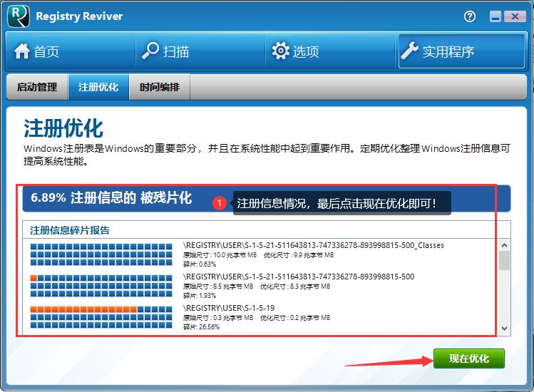Image resolution: width=534 pixels, height=392 pixels.
Task: Click the 6.89% 注册信息的 被残片化 banner text
Action: coord(111,197)
